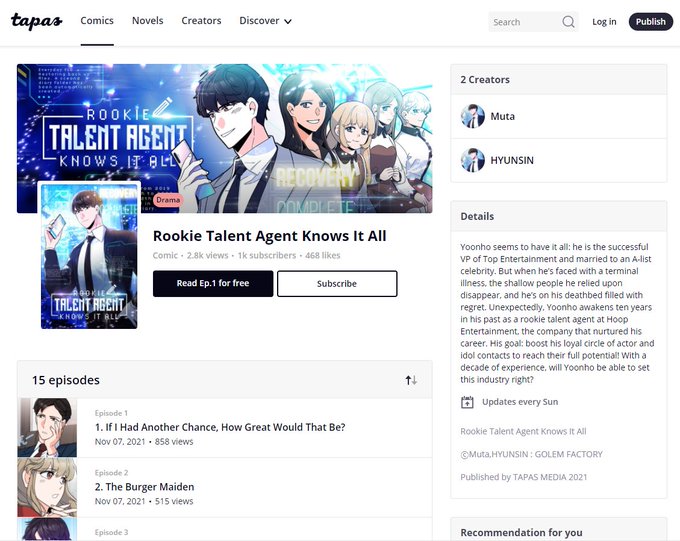Click the 'Details' panel heading
This screenshot has width=680, height=541.
tap(477, 216)
